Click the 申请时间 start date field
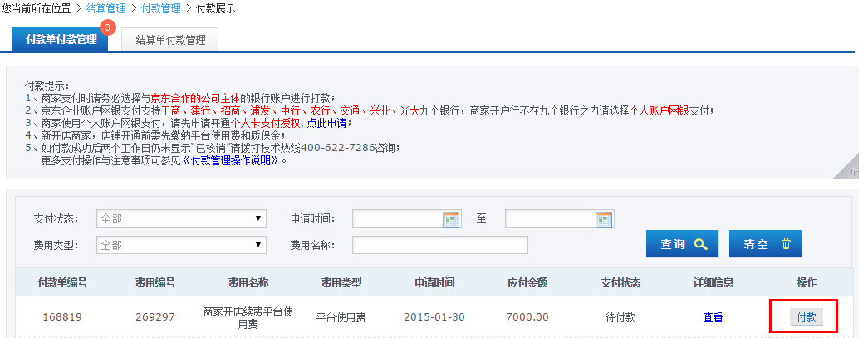 pyautogui.click(x=397, y=218)
